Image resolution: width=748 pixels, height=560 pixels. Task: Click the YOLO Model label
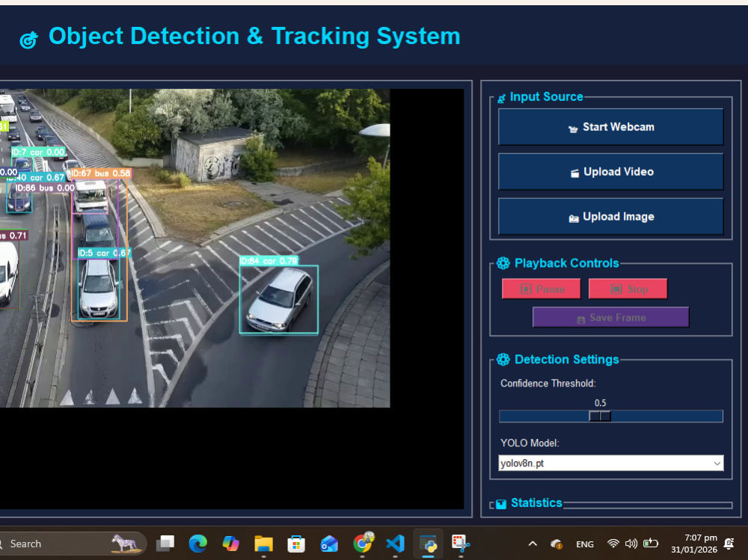pyautogui.click(x=530, y=443)
